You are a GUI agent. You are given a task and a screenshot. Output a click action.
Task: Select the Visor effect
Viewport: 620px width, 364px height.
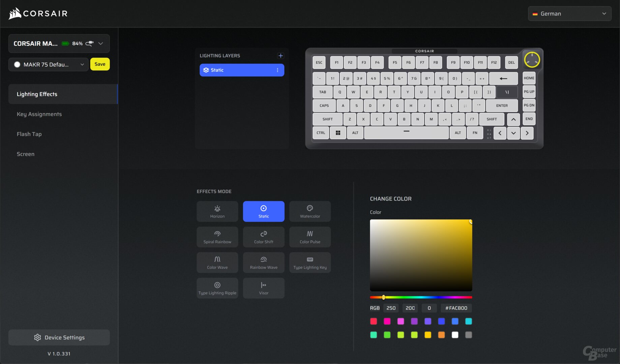point(263,288)
